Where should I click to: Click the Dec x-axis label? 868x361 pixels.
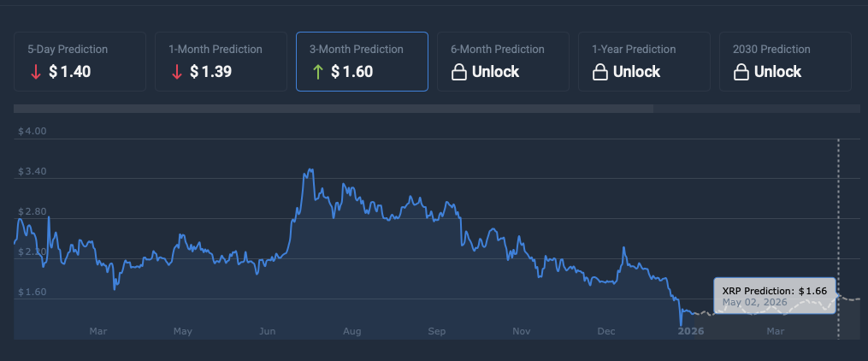tap(606, 331)
